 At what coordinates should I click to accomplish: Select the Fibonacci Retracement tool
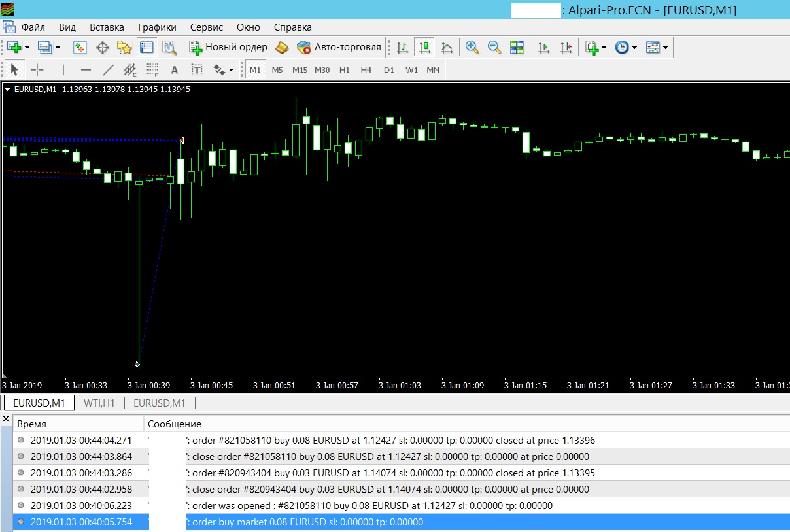pyautogui.click(x=152, y=69)
